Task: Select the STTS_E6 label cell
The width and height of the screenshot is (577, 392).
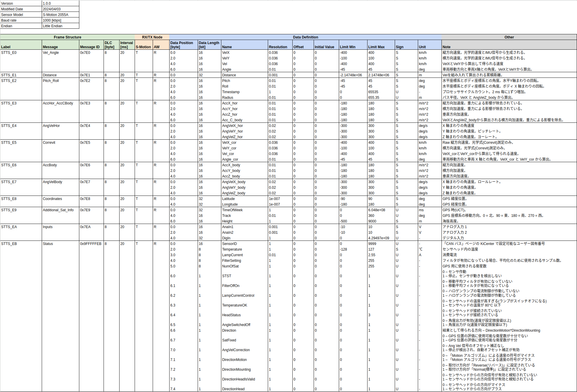Action: click(21, 165)
